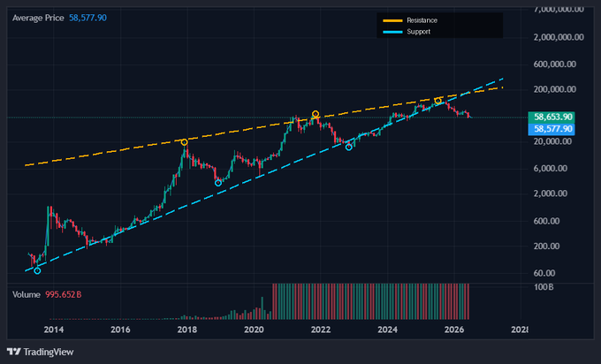
Task: Click the 2018 label on time axis
Action: pyautogui.click(x=187, y=330)
